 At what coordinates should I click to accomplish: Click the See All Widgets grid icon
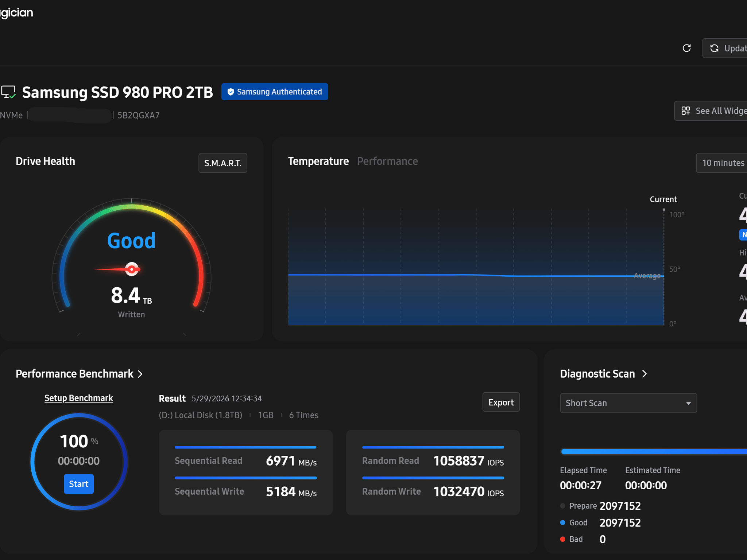coord(686,111)
